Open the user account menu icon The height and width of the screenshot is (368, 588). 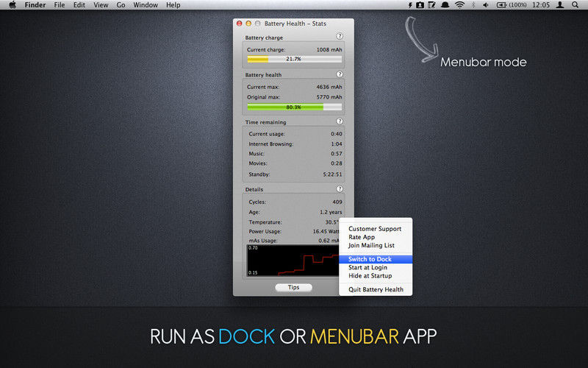(x=560, y=5)
